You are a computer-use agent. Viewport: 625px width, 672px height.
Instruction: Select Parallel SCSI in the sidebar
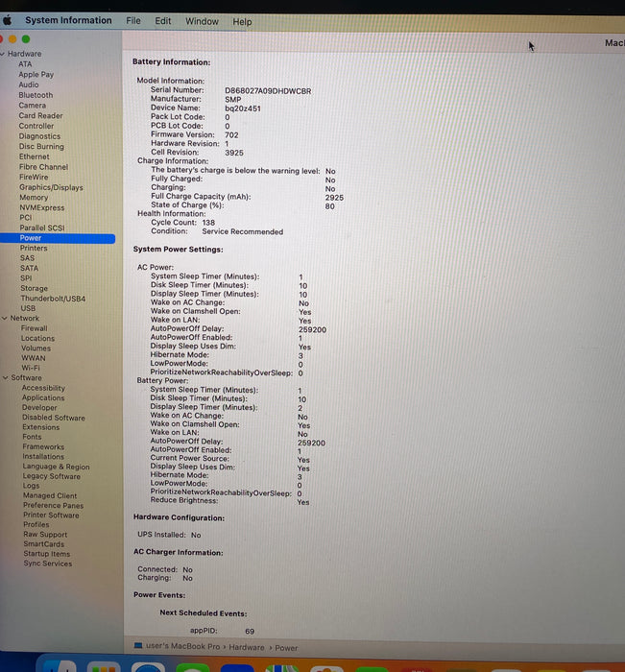[42, 228]
